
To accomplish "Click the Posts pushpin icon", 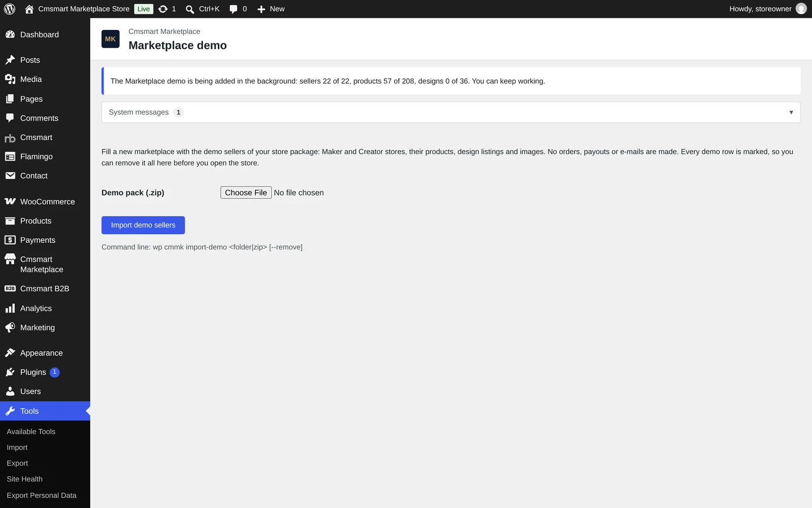I will point(10,60).
